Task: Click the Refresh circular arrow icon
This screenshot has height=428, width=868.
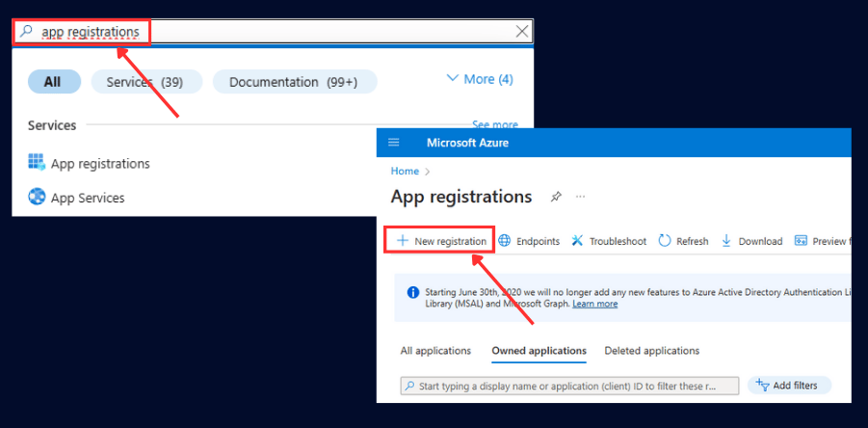Action: [665, 240]
